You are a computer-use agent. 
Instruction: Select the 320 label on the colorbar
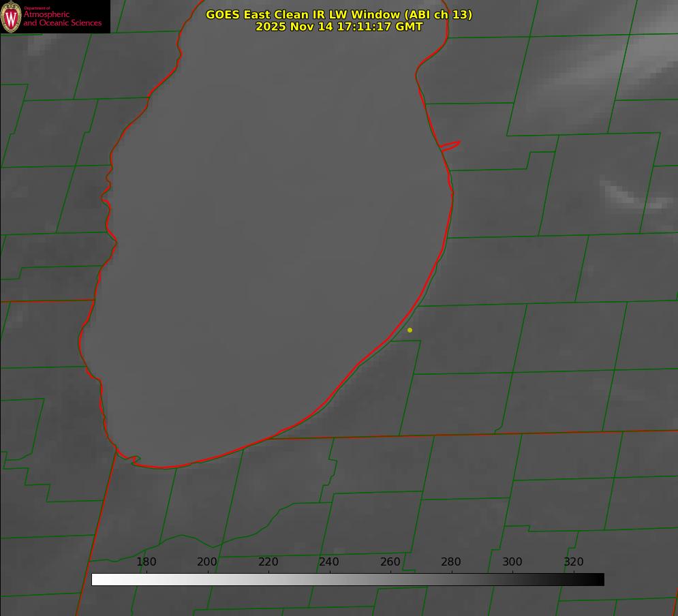(x=574, y=562)
